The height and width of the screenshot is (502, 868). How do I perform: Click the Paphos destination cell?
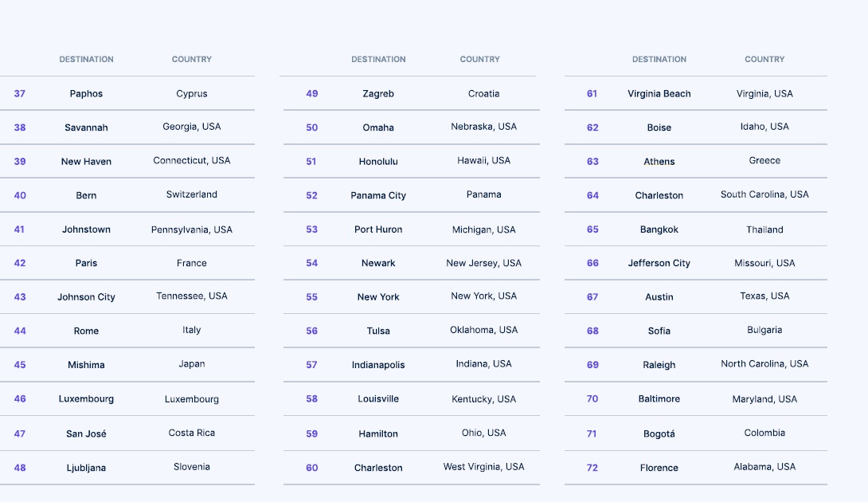pyautogui.click(x=86, y=94)
